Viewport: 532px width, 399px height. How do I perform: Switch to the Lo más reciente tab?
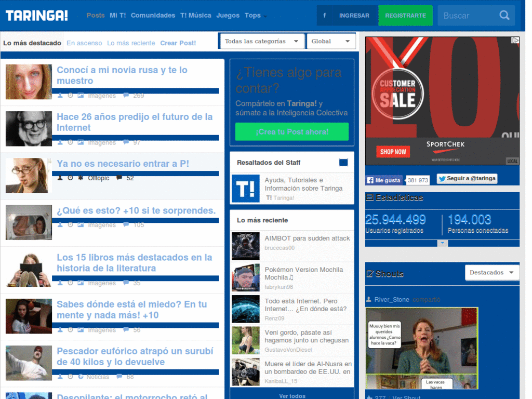pyautogui.click(x=131, y=43)
